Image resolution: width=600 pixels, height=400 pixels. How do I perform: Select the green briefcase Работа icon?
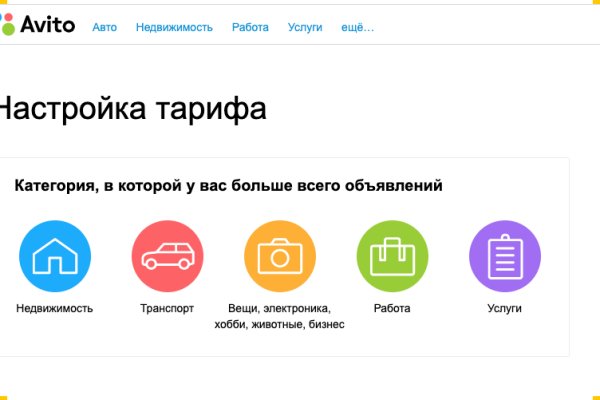point(392,256)
